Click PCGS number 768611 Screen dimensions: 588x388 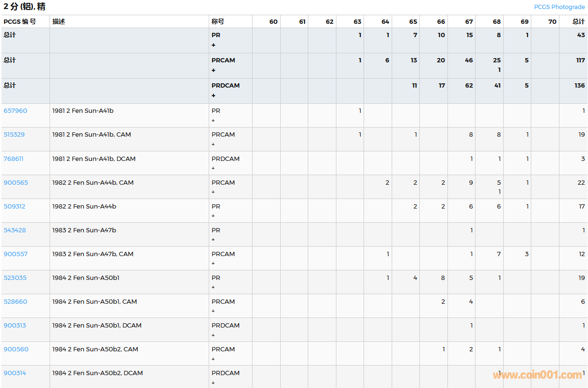[x=14, y=159]
